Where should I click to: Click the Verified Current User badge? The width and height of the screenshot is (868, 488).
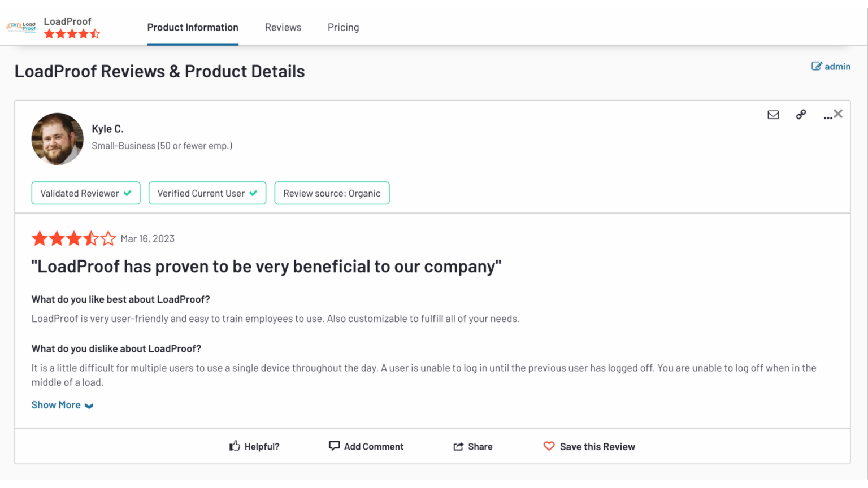(x=207, y=193)
